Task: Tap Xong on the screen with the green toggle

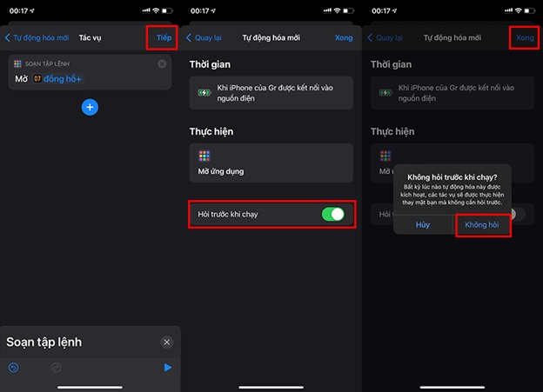Action: click(344, 38)
